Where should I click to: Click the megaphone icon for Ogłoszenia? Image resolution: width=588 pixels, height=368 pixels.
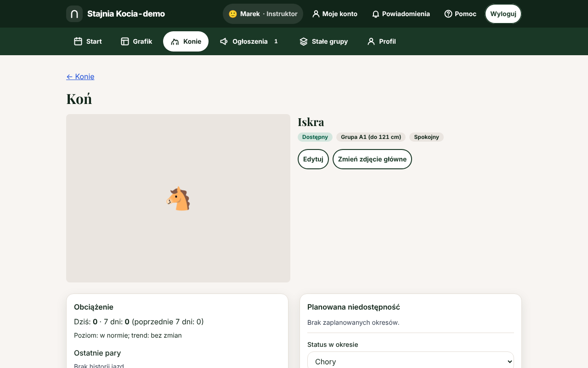[x=224, y=41]
